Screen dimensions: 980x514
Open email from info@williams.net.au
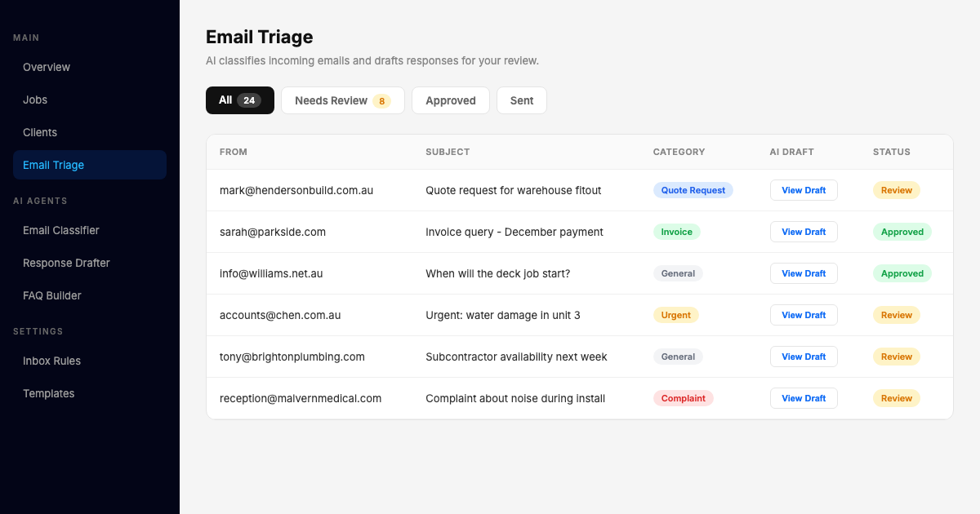tap(271, 273)
